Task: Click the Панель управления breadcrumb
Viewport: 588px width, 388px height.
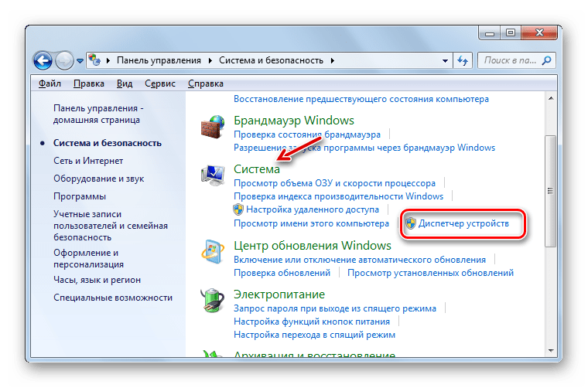Action: click(159, 60)
